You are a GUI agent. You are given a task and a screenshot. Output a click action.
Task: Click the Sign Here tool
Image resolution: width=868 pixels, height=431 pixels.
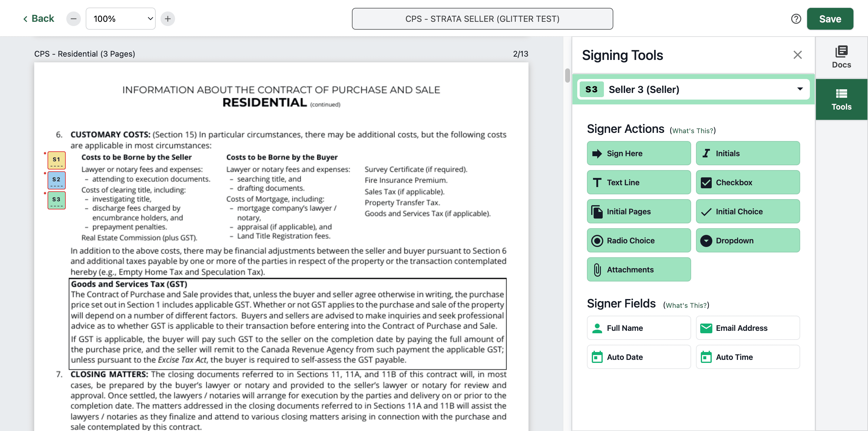coord(638,153)
